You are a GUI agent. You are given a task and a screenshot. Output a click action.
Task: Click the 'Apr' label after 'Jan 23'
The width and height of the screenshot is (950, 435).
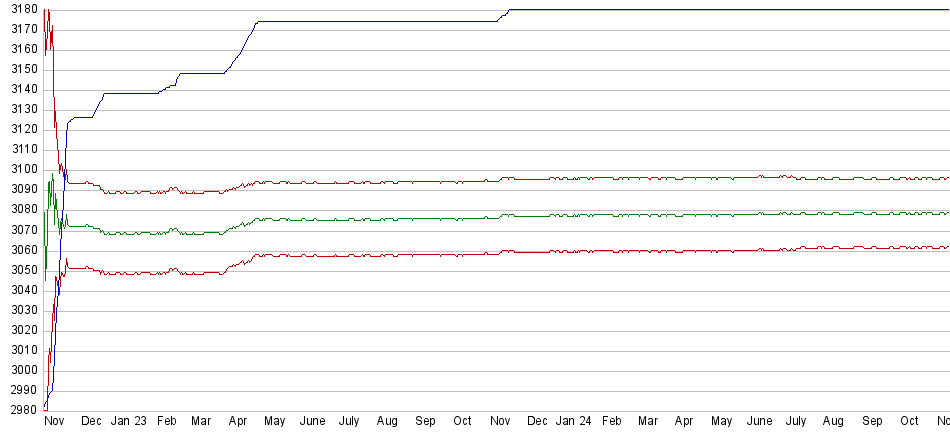pos(238,422)
